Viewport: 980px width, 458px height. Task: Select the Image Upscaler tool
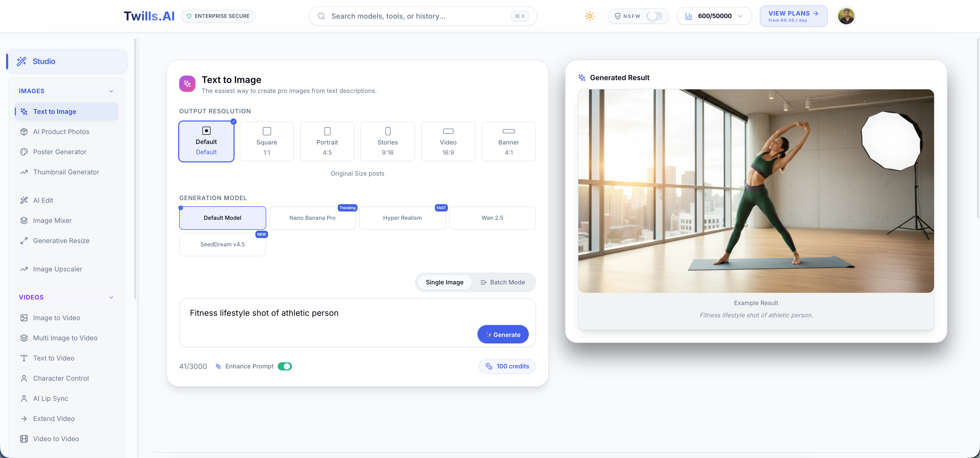[x=57, y=269]
